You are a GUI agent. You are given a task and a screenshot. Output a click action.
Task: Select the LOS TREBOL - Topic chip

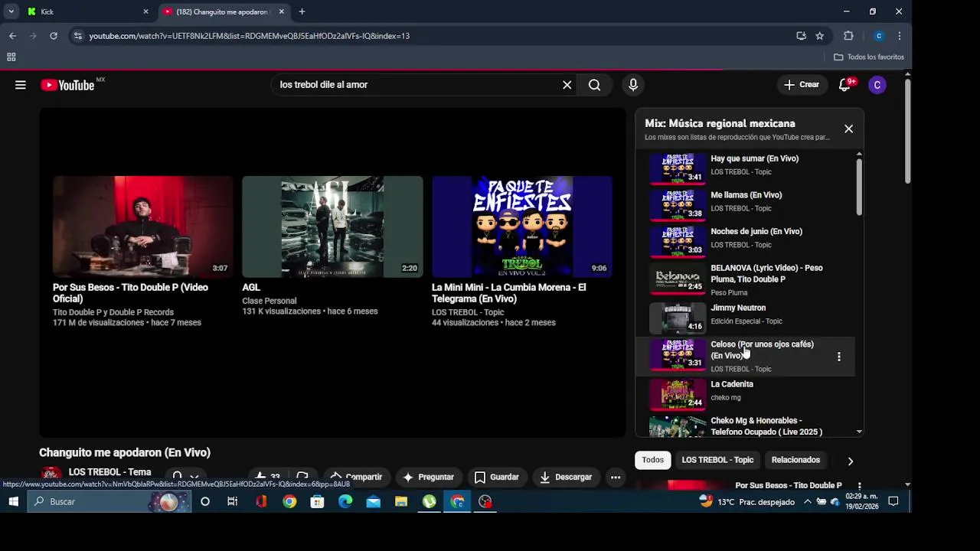tap(717, 460)
